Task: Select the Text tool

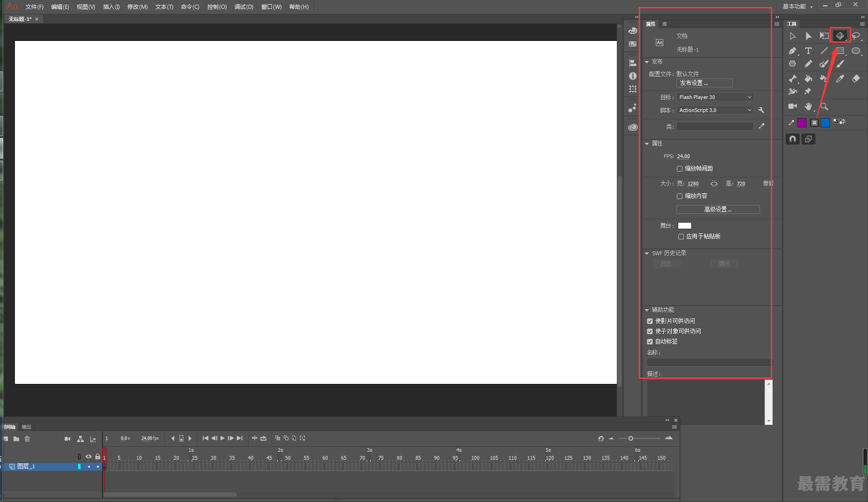Action: (808, 51)
